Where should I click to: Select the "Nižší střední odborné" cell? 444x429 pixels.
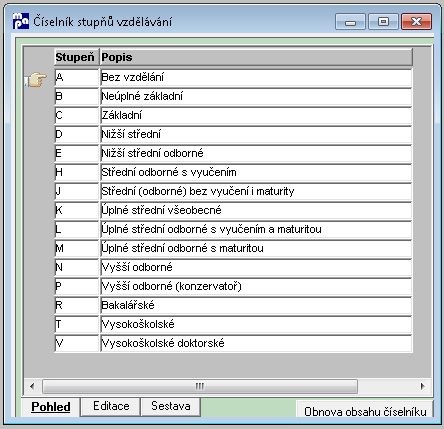click(256, 154)
